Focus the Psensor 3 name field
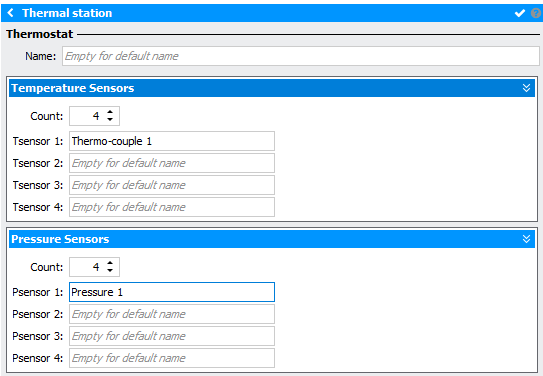The height and width of the screenshot is (376, 543). click(x=172, y=336)
